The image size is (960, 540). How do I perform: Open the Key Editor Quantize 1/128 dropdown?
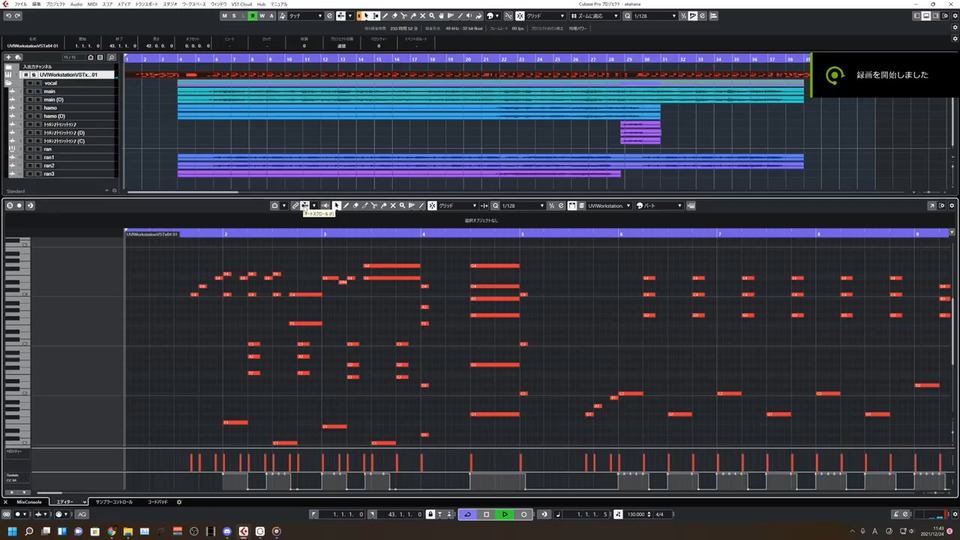point(522,206)
